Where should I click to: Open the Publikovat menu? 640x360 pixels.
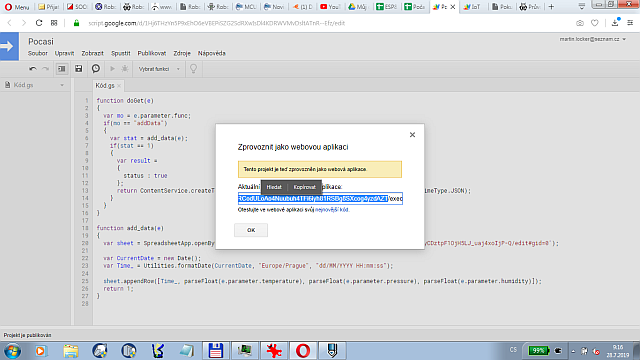152,53
